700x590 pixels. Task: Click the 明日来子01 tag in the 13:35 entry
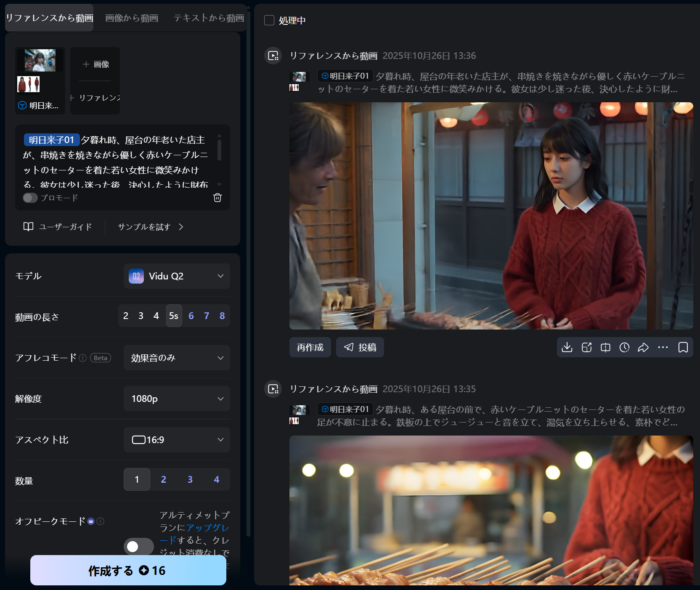(x=345, y=409)
